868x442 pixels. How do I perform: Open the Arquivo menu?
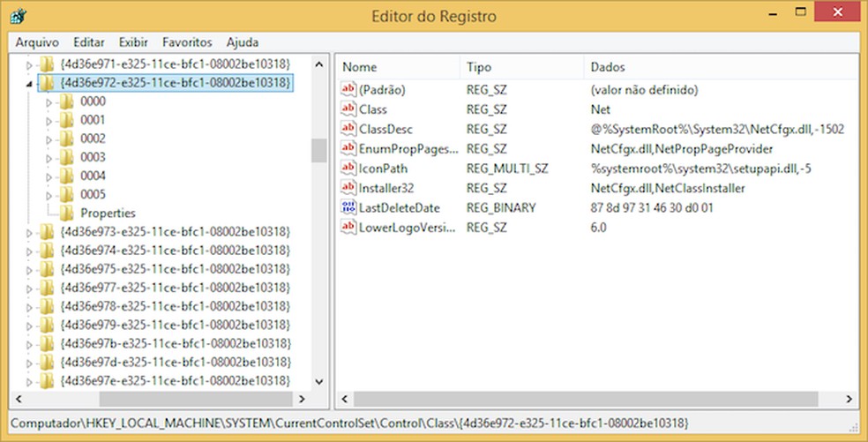[37, 42]
